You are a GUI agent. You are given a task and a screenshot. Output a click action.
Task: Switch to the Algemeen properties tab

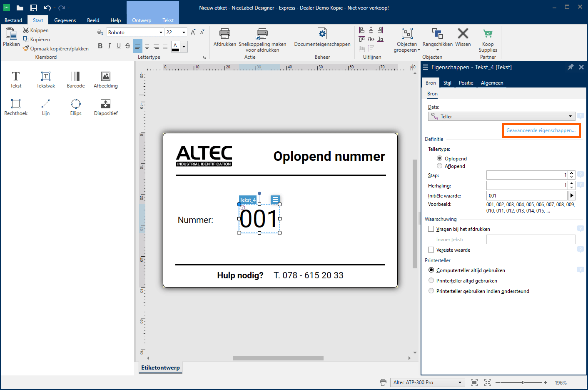492,82
